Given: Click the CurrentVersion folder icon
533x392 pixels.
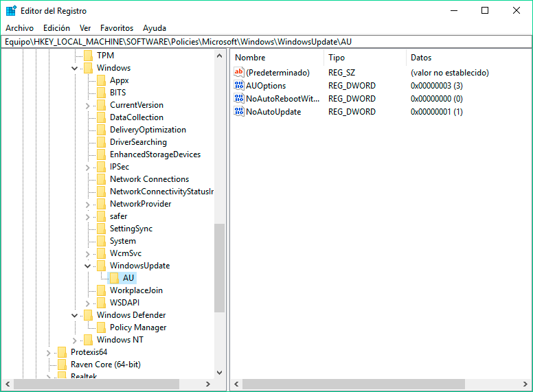Looking at the screenshot, I should pos(101,105).
